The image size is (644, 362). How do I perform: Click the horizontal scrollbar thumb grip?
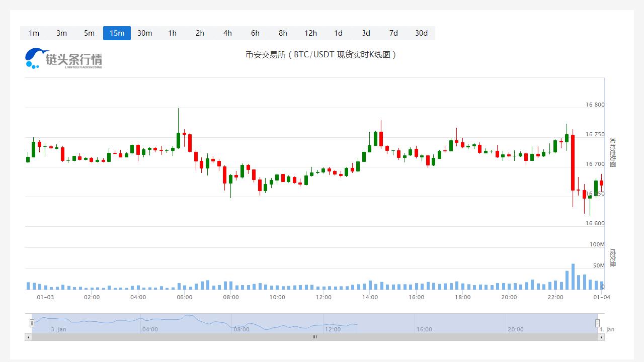314,337
